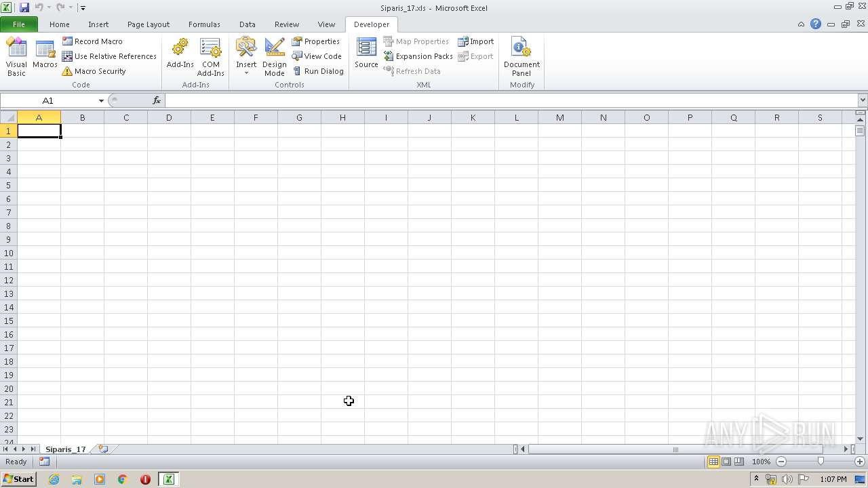868x488 pixels.
Task: Zoom in with the plus button
Action: (x=859, y=462)
